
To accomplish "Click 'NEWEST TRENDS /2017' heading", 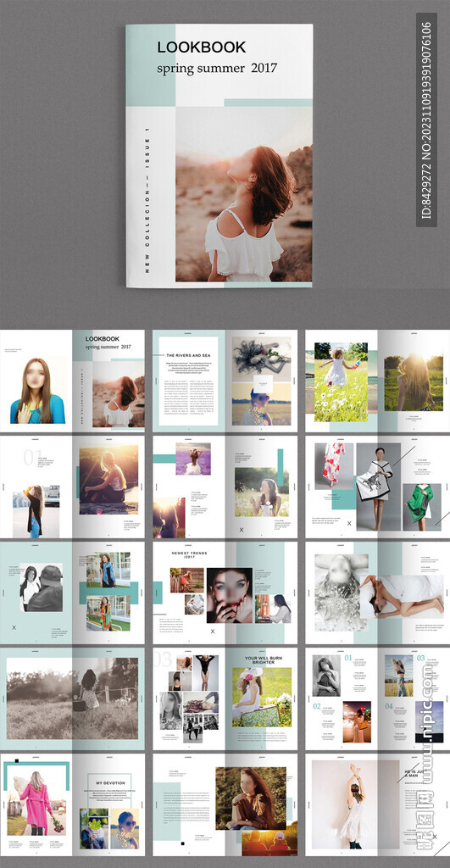I will point(189,554).
